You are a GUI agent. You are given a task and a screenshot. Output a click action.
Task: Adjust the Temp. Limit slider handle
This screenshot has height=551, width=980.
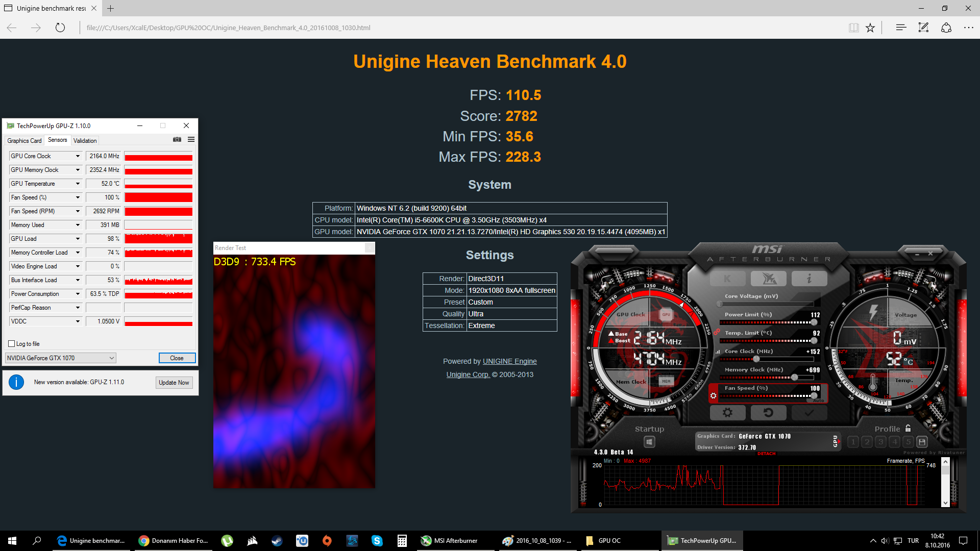[x=814, y=341]
